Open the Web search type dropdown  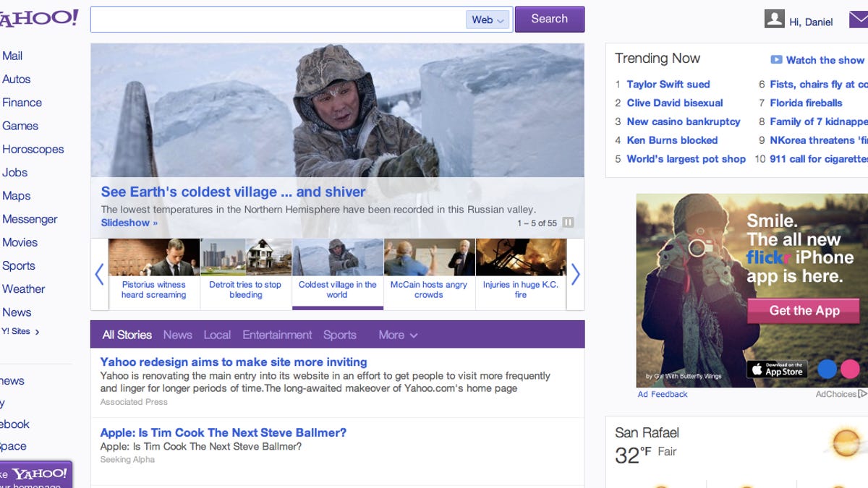(x=488, y=20)
